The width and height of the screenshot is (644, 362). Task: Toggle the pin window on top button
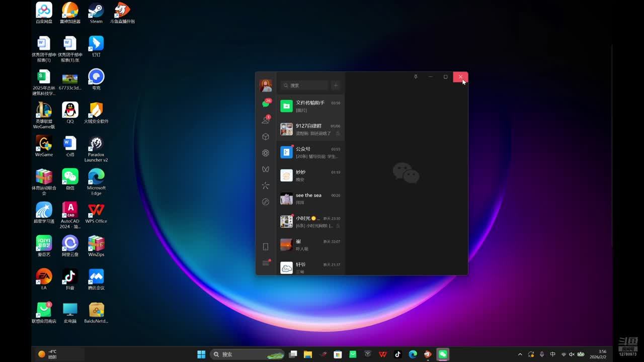416,77
